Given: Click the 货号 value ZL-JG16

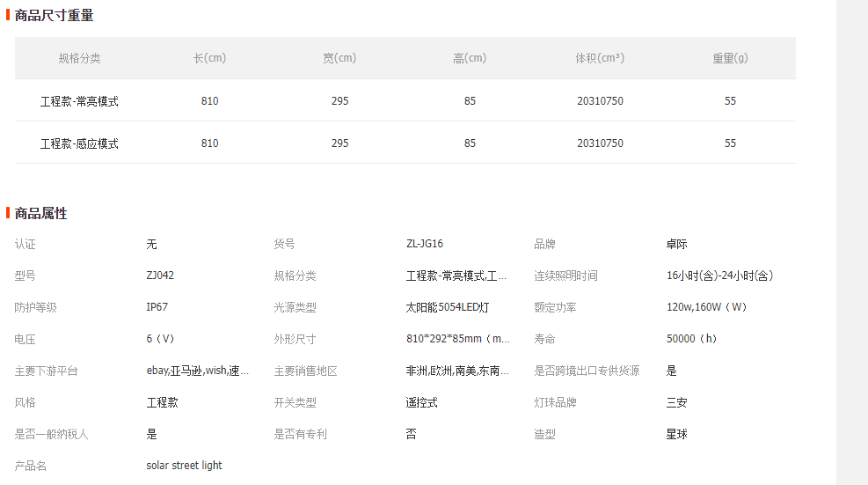Looking at the screenshot, I should pyautogui.click(x=431, y=244).
